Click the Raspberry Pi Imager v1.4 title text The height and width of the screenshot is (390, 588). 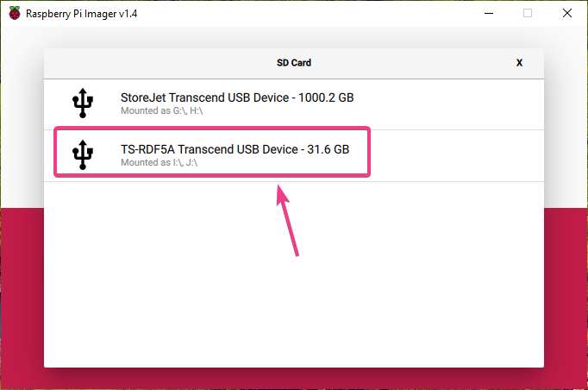point(80,13)
